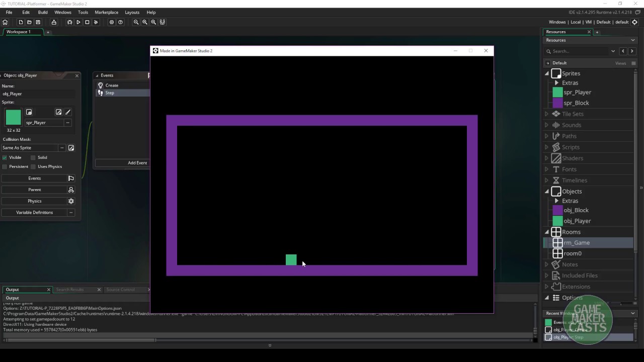Viewport: 644px width, 362px height.
Task: Click the edit image brush icon
Action: click(x=68, y=112)
